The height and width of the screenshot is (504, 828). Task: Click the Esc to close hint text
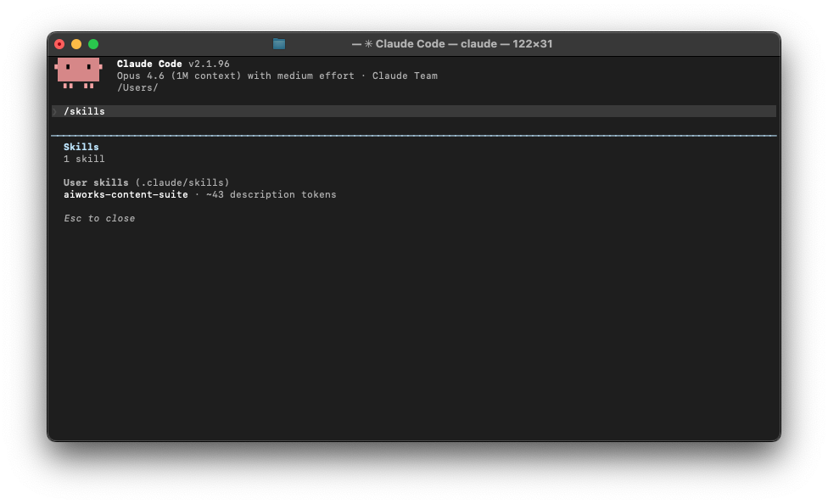point(100,218)
